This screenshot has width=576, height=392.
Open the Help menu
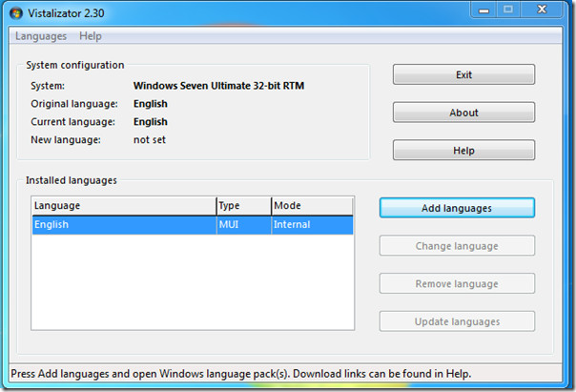(91, 36)
